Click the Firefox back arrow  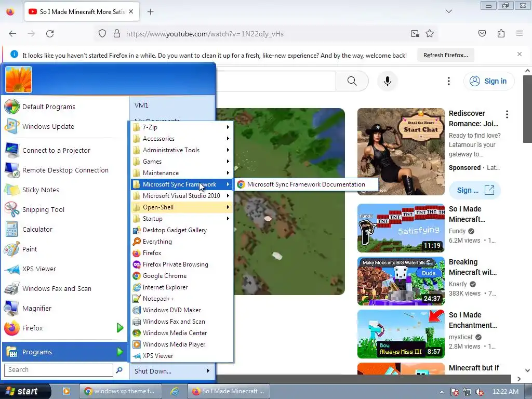[x=12, y=34]
